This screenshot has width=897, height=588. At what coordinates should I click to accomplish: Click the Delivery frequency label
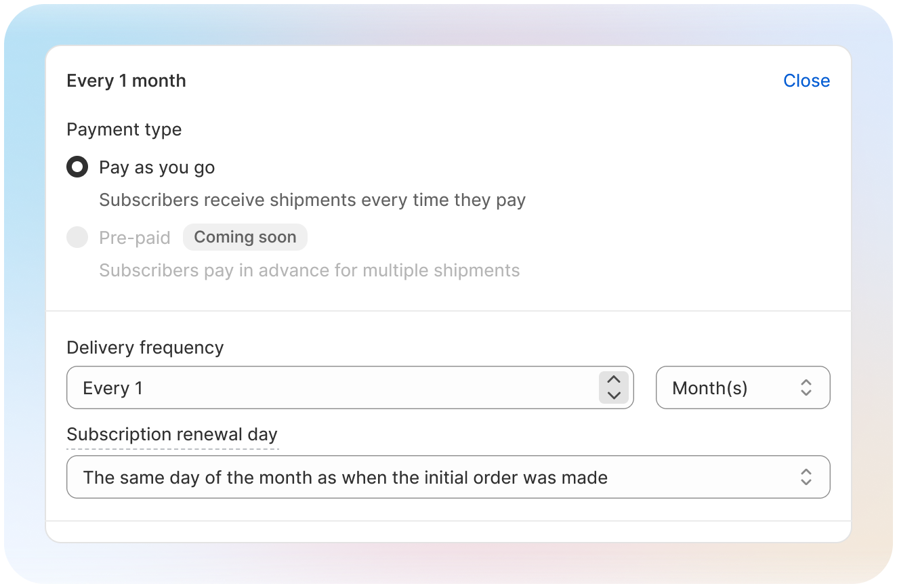coord(145,348)
